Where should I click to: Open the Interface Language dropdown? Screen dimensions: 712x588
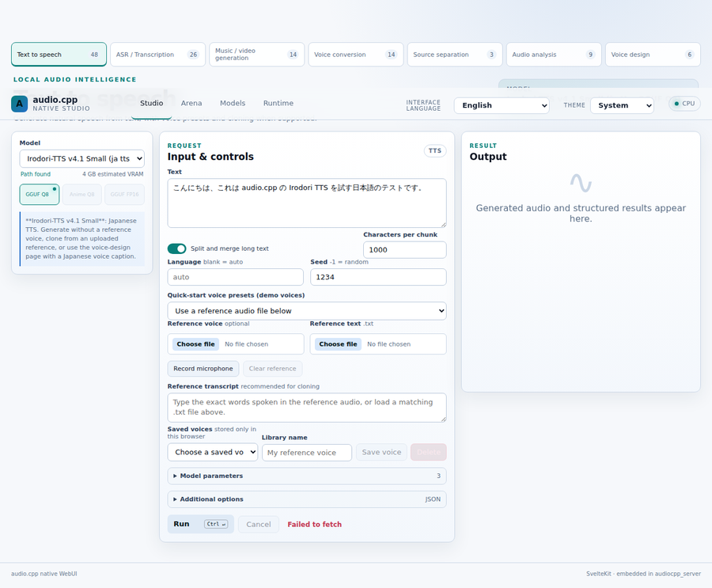tap(502, 105)
